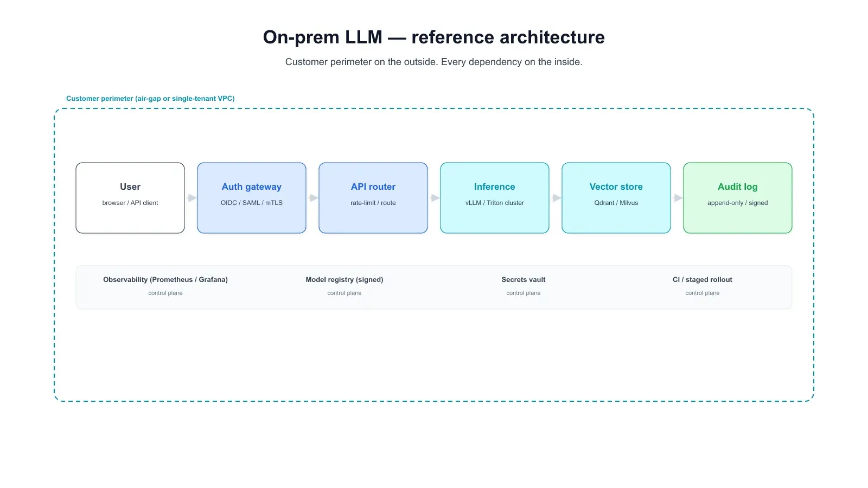The width and height of the screenshot is (868, 488).
Task: Click the arrow between Inference and Vector store
Action: click(556, 198)
